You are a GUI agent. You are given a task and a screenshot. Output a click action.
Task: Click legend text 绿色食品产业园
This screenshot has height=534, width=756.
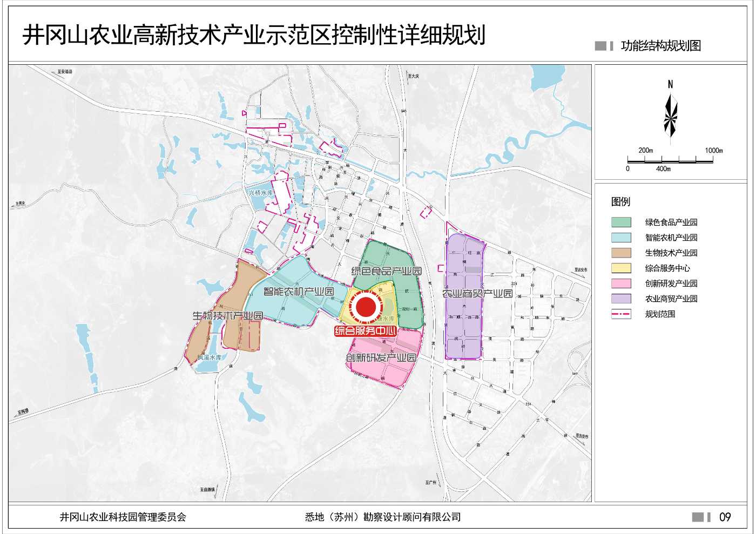pos(671,222)
